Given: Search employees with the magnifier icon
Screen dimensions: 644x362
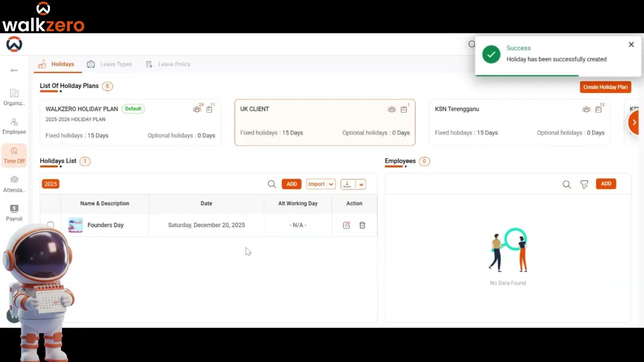Looking at the screenshot, I should click(x=567, y=185).
